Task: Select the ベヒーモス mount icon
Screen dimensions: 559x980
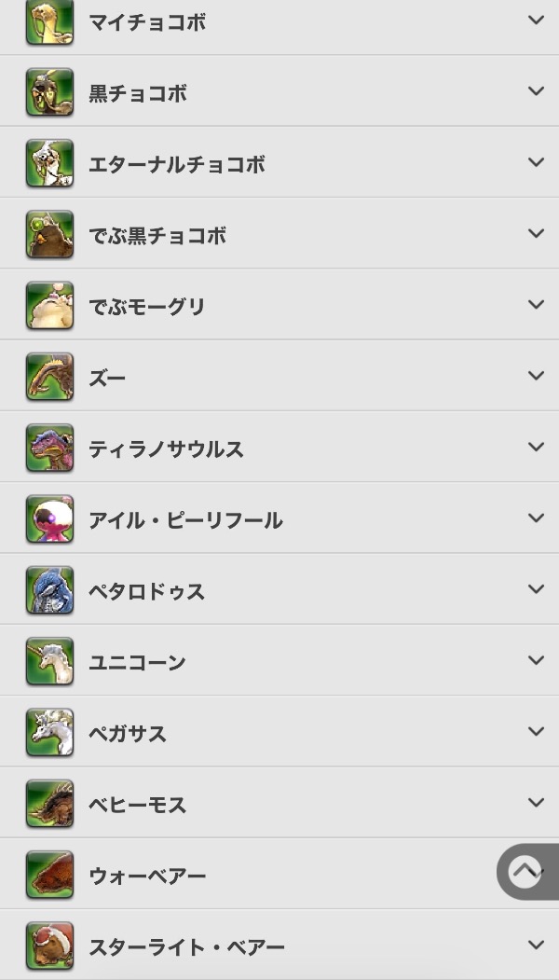Action: [49, 804]
